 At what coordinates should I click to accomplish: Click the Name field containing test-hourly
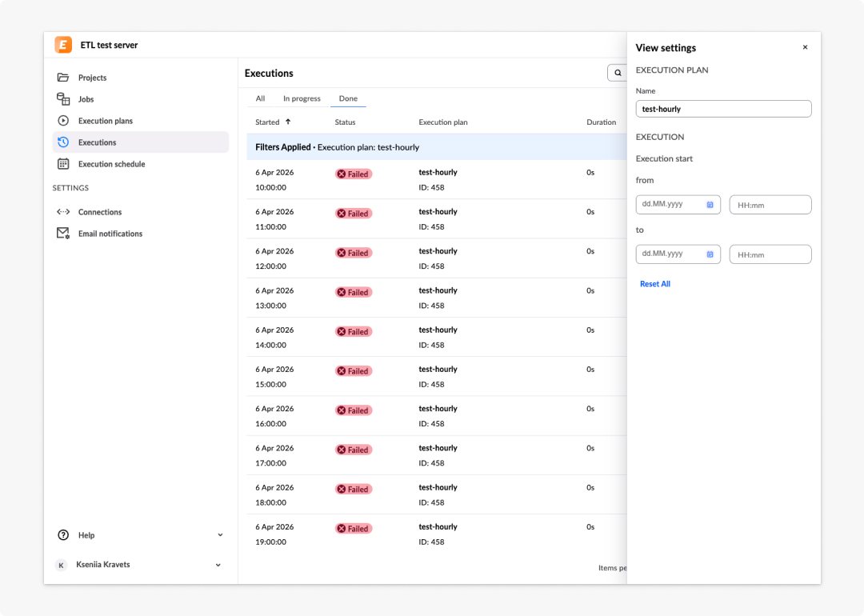(x=723, y=109)
